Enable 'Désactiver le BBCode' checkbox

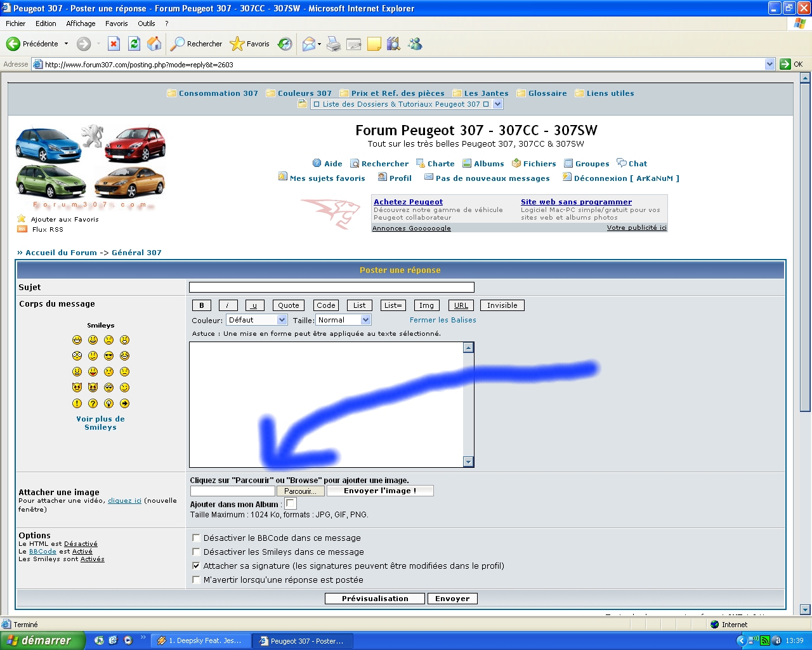[196, 538]
